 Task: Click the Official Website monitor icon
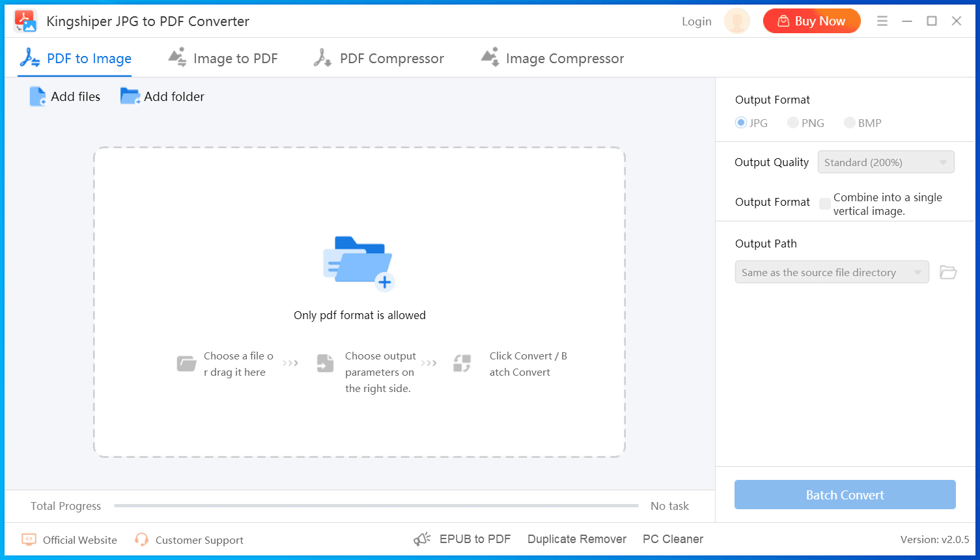tap(29, 540)
